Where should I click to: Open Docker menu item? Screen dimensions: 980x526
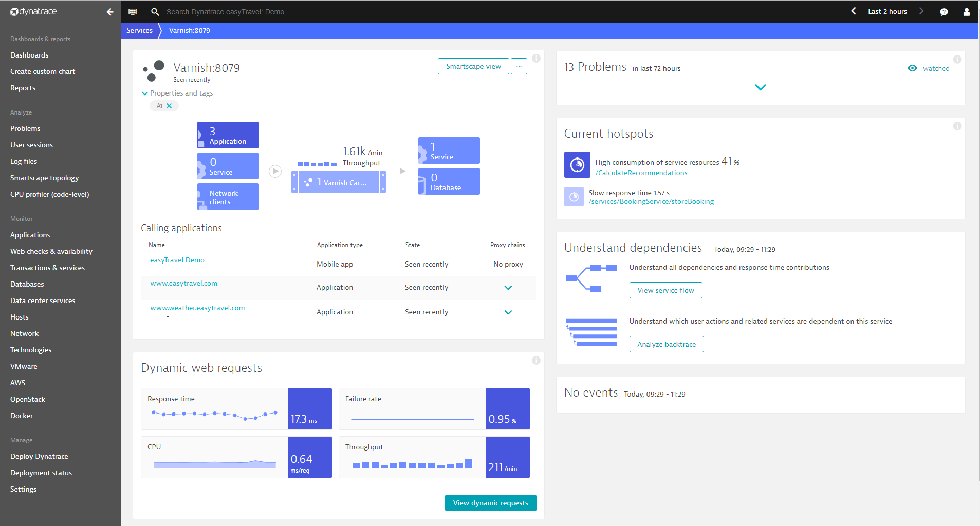coord(22,416)
